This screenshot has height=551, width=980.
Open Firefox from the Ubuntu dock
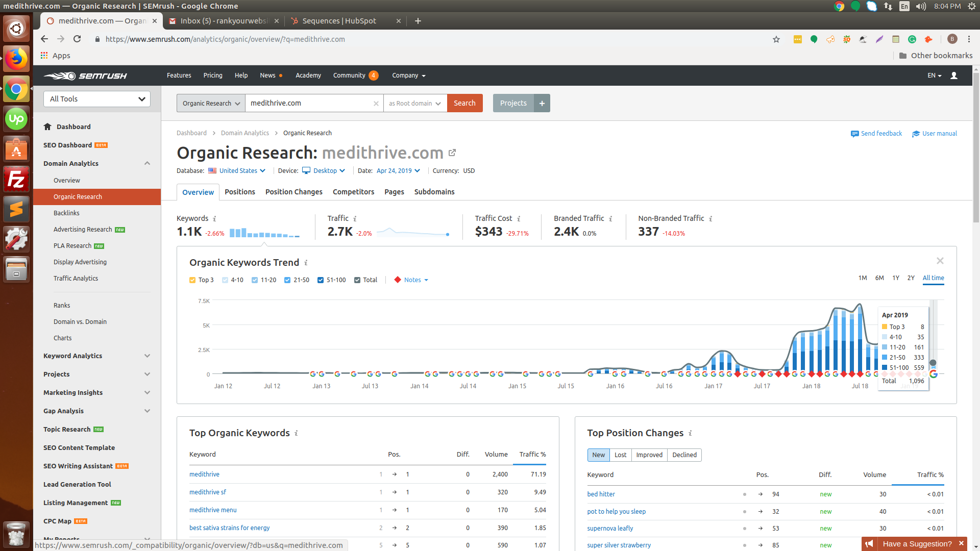click(x=16, y=59)
